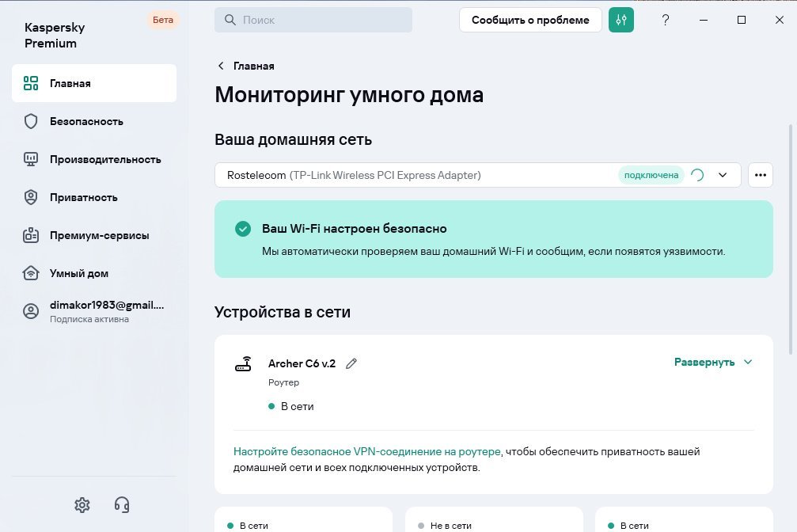Click the account avatar icon
The height and width of the screenshot is (532, 797).
click(x=31, y=311)
